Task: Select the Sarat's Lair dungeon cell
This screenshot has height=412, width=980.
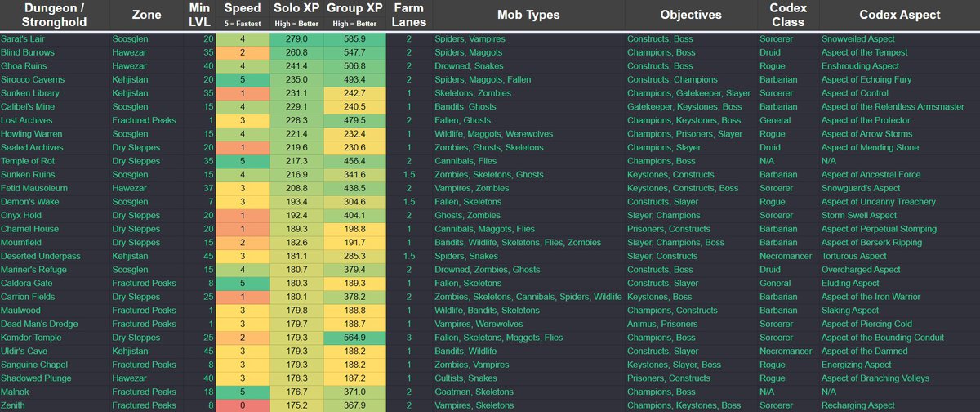Action: tap(55, 38)
